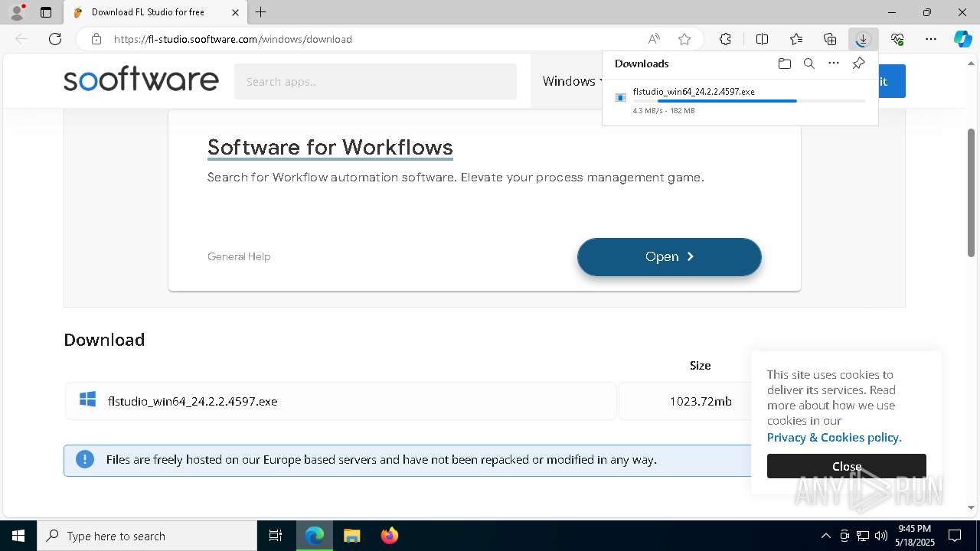The height and width of the screenshot is (551, 980).
Task: Click downloading flstudio_win64 file entry
Action: tap(740, 100)
